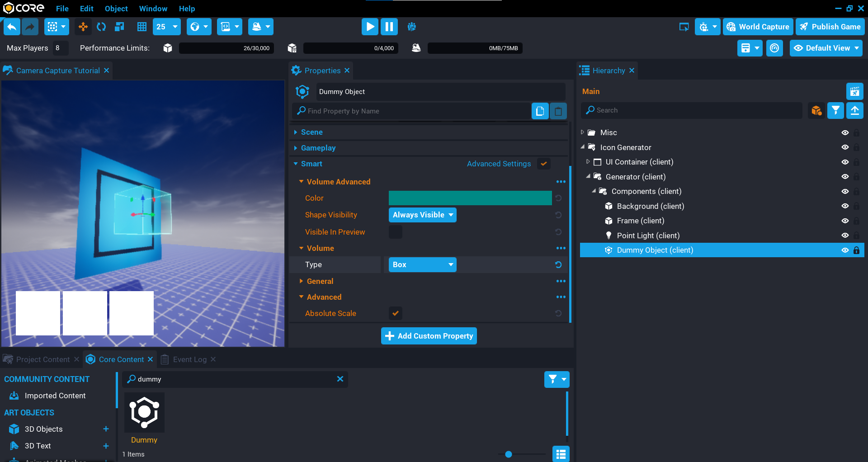This screenshot has width=868, height=462.
Task: Select the rotate tool icon
Action: point(101,27)
